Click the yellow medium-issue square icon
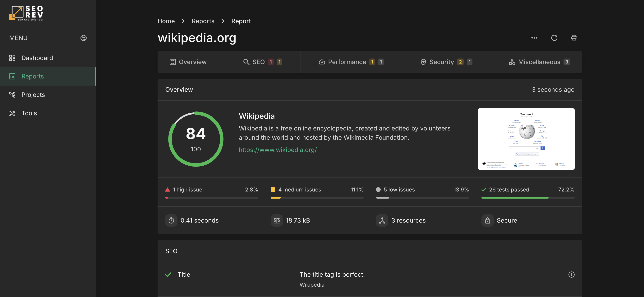This screenshot has width=644, height=297. (x=273, y=190)
